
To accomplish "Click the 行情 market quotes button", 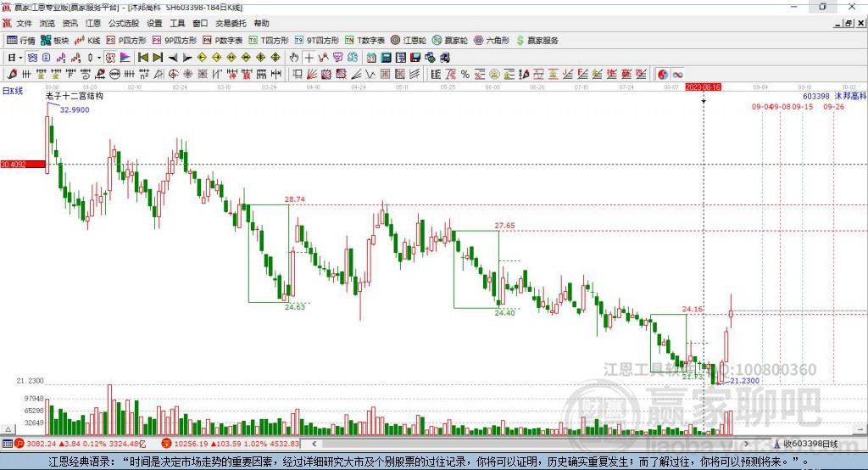I will (x=20, y=41).
